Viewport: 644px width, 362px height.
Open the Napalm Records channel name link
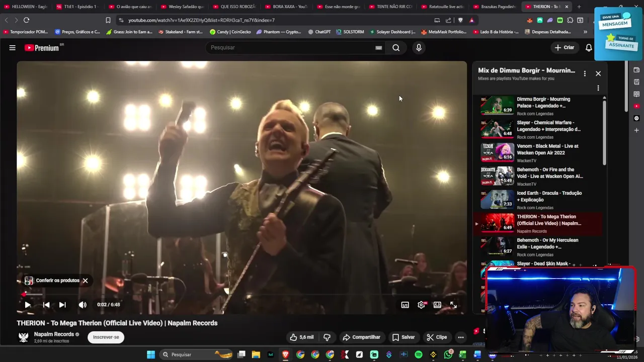[x=54, y=334]
